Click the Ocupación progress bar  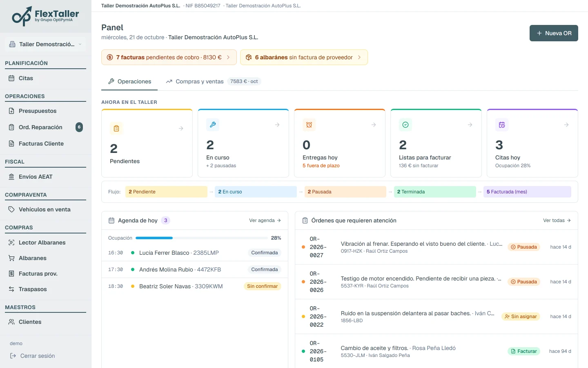point(202,238)
